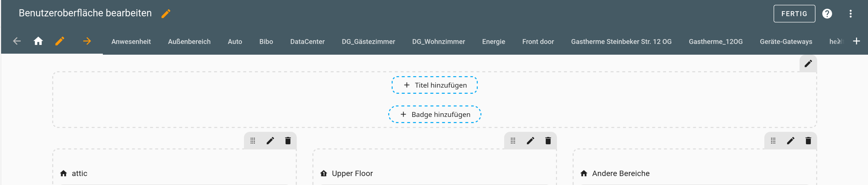Expand tab list with right chevron
This screenshot has height=185, width=868.
(839, 41)
